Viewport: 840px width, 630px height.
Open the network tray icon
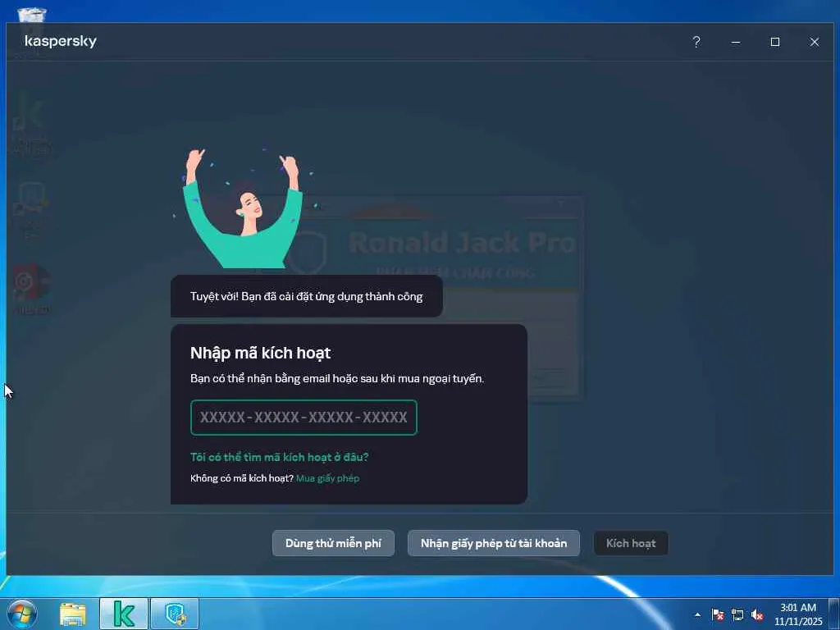click(x=737, y=614)
